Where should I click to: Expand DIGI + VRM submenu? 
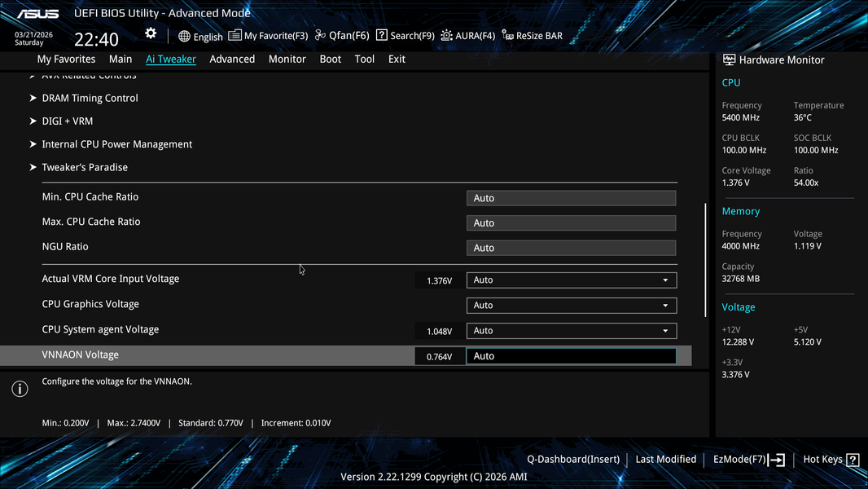[x=67, y=121]
